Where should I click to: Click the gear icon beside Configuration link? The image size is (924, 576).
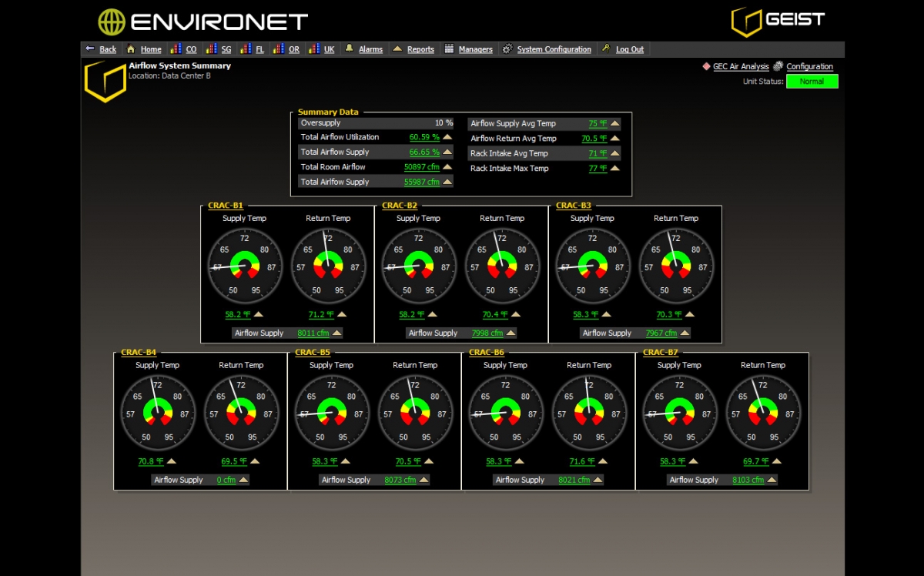pos(778,66)
